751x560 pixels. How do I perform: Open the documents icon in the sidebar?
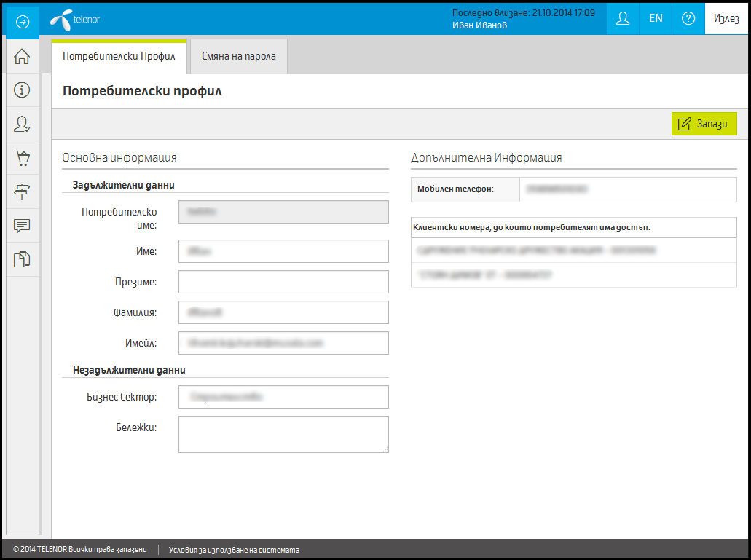tap(22, 259)
